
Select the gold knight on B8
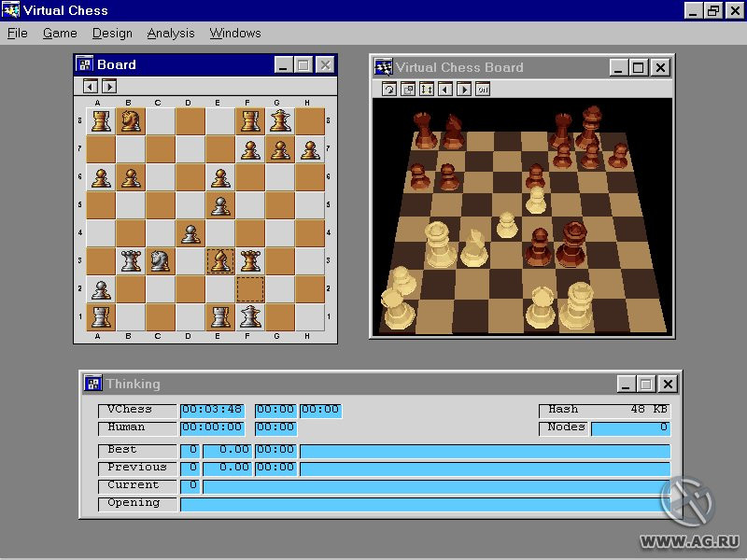tap(131, 120)
